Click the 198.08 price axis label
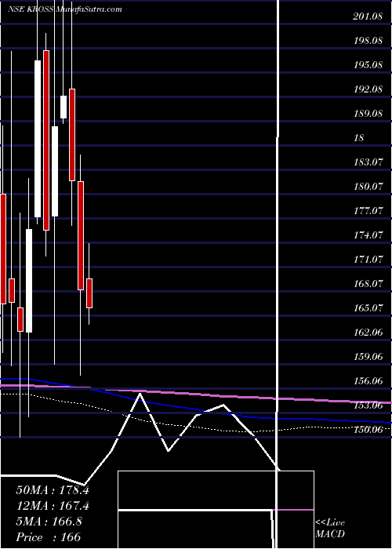This screenshot has width=392, height=549. click(x=367, y=41)
